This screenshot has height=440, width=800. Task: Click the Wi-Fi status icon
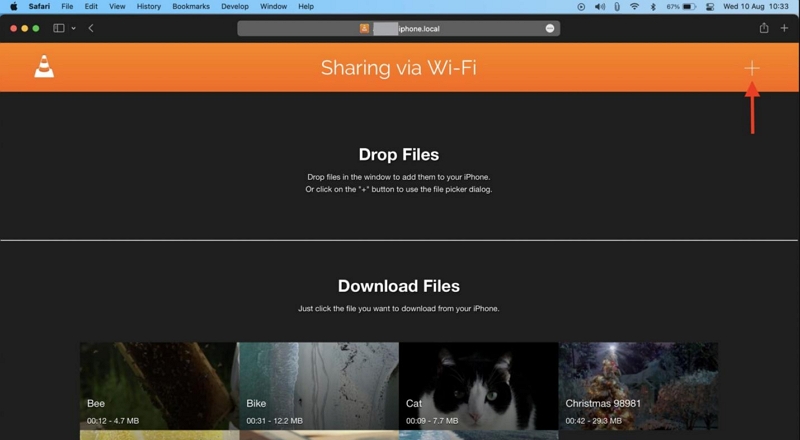[634, 7]
